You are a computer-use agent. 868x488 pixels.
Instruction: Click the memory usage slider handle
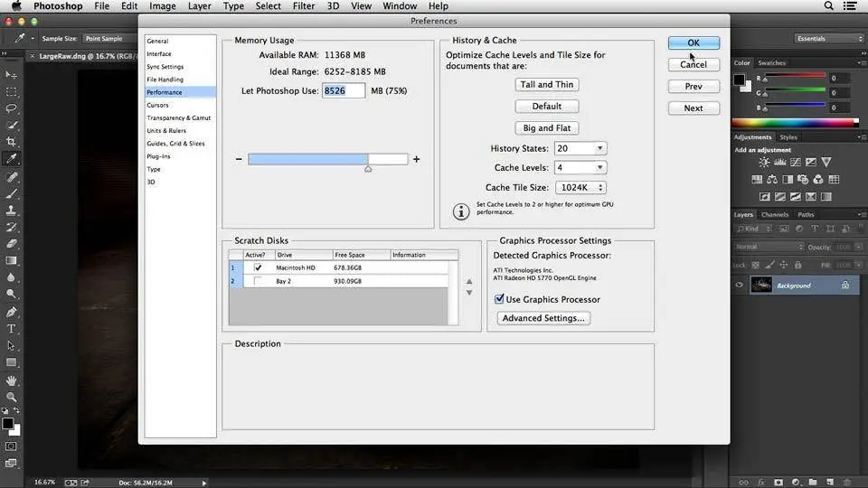pyautogui.click(x=368, y=169)
